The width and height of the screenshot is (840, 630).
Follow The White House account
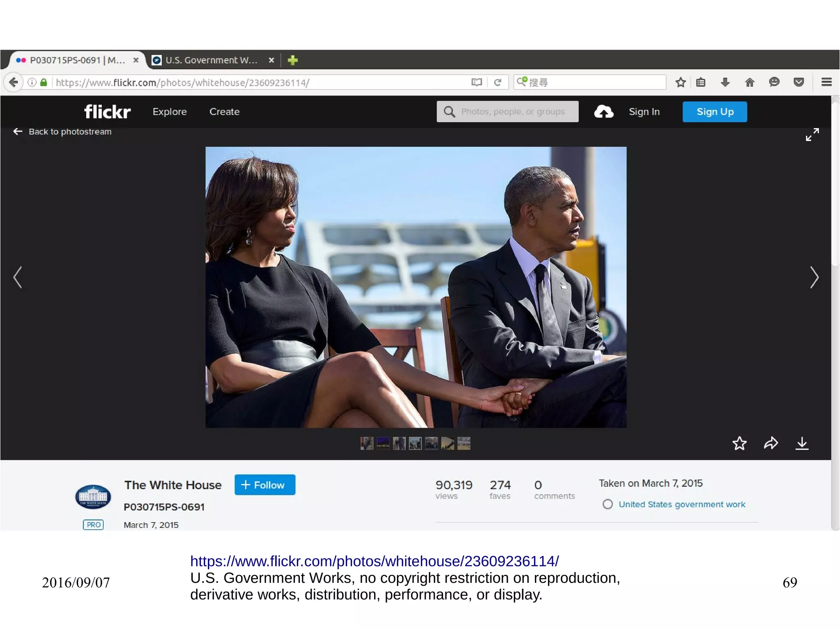click(265, 485)
